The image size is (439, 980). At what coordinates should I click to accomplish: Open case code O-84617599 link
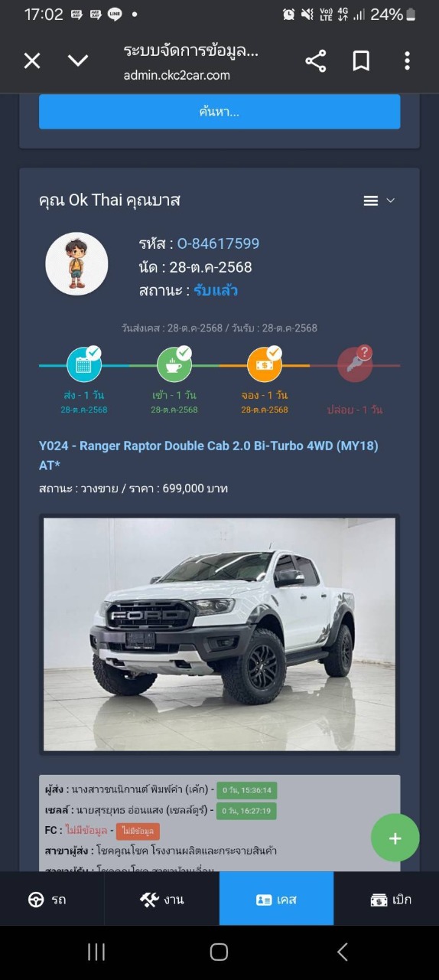(x=219, y=243)
